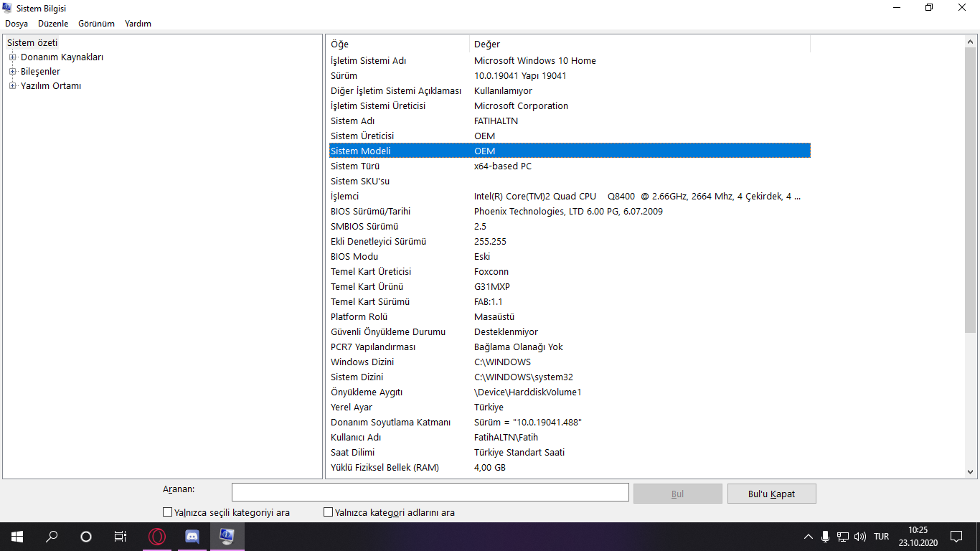Viewport: 980px width, 551px height.
Task: Open the Yardım menu
Action: pyautogui.click(x=138, y=24)
